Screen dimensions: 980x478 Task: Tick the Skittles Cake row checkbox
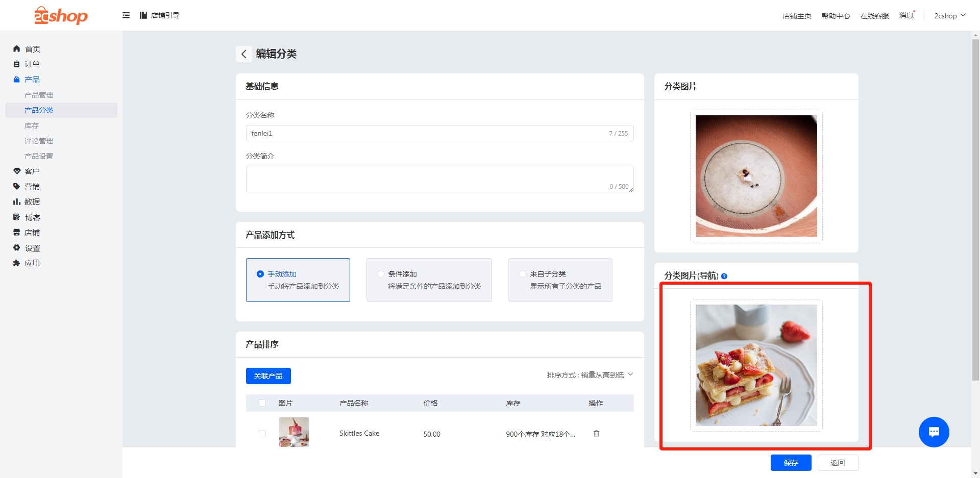262,434
